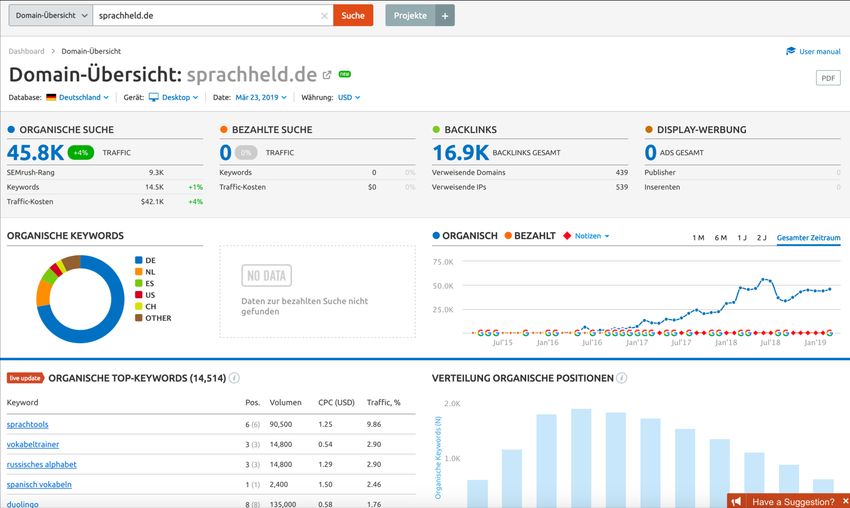Close the Have a Suggestion? bar
Viewport: 850px width, 508px height.
pos(845,501)
